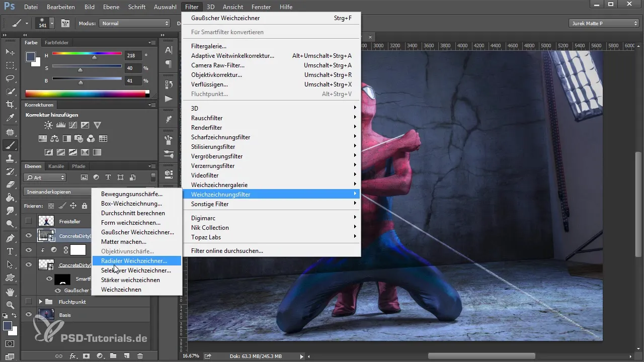Select the Brush tool in toolbox
644x362 pixels.
point(10,145)
